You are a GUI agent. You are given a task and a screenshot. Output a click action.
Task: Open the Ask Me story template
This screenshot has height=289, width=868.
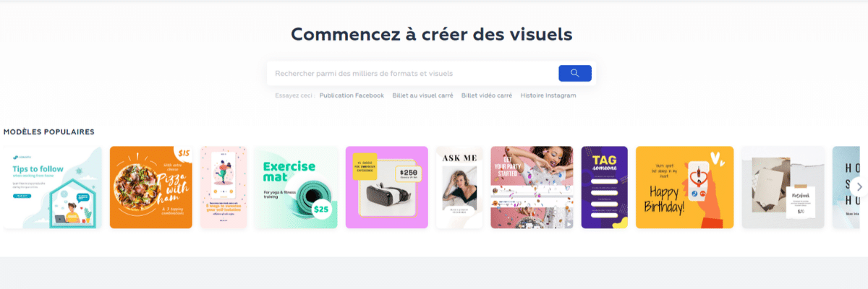pyautogui.click(x=459, y=187)
